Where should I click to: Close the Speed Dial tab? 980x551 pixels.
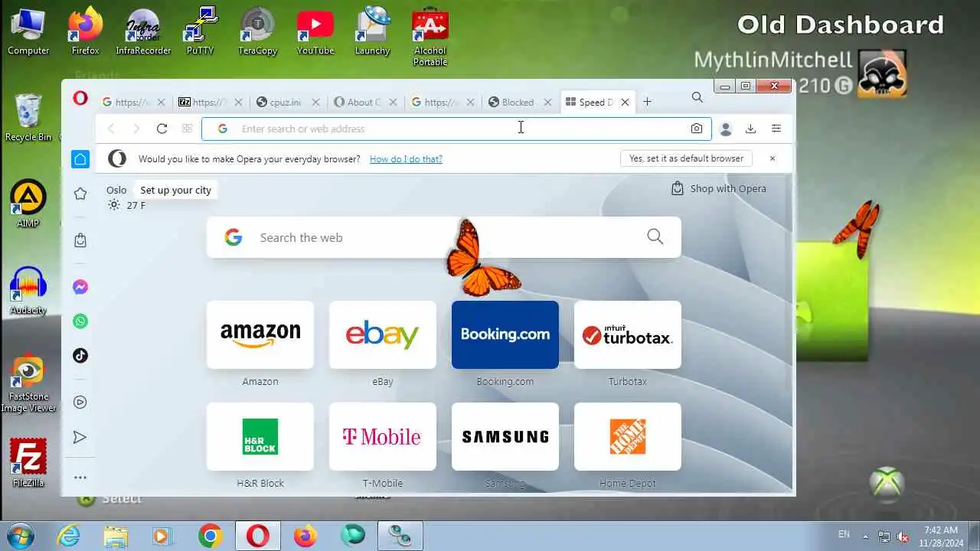(625, 102)
